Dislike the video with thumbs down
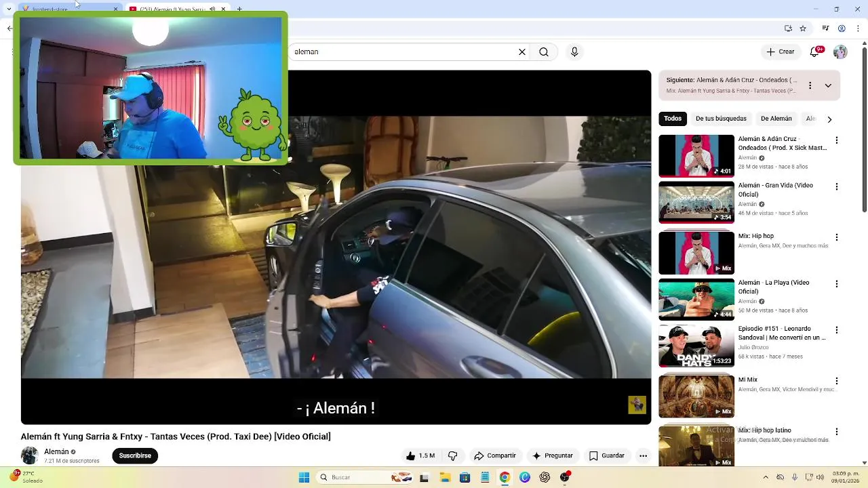868x488 pixels. (452, 455)
